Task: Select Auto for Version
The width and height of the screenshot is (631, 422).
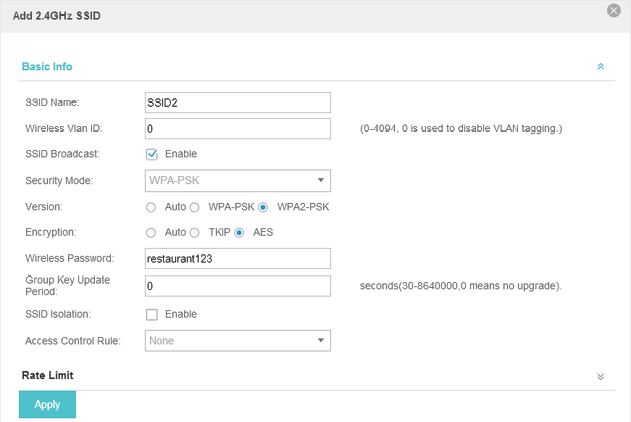Action: click(151, 207)
